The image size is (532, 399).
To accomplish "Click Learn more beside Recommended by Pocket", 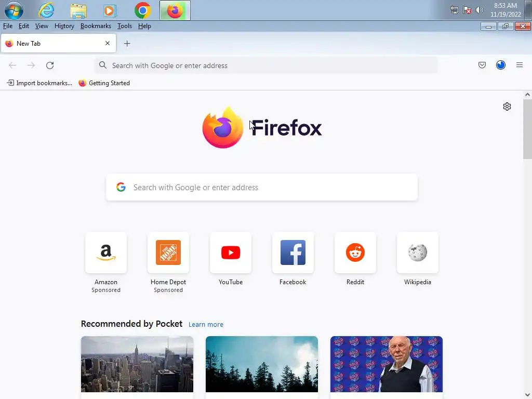I will [x=206, y=325].
